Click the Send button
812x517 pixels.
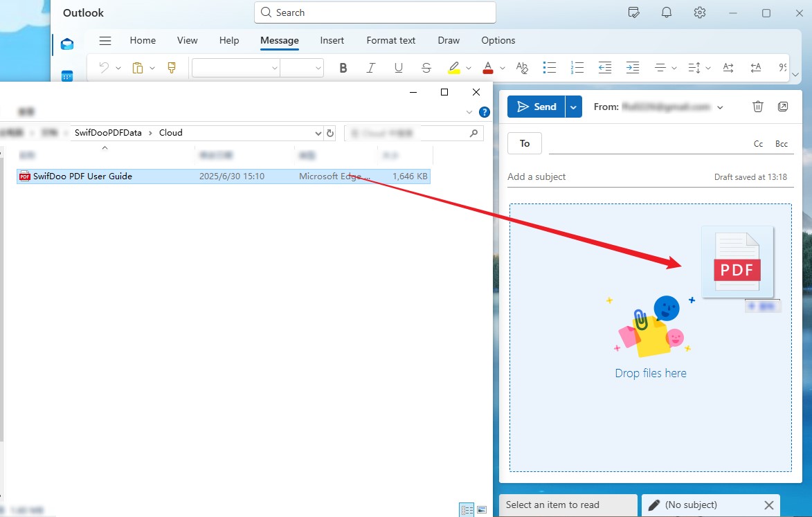click(x=536, y=107)
